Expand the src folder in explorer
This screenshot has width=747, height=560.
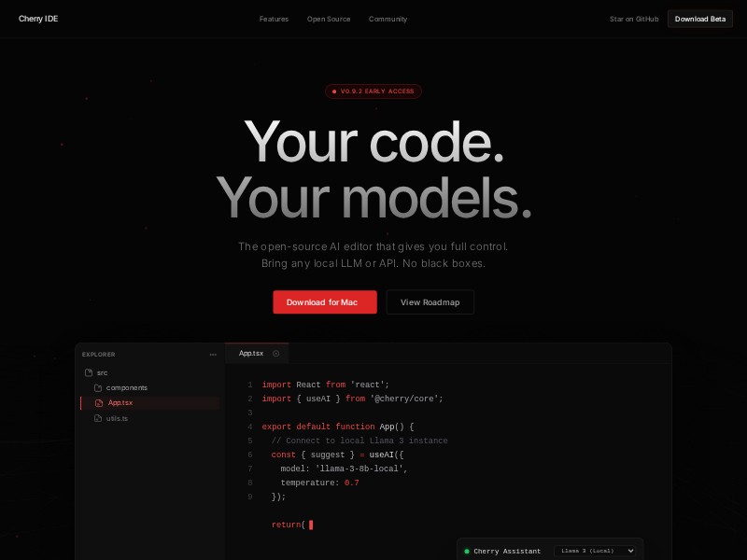pos(103,372)
